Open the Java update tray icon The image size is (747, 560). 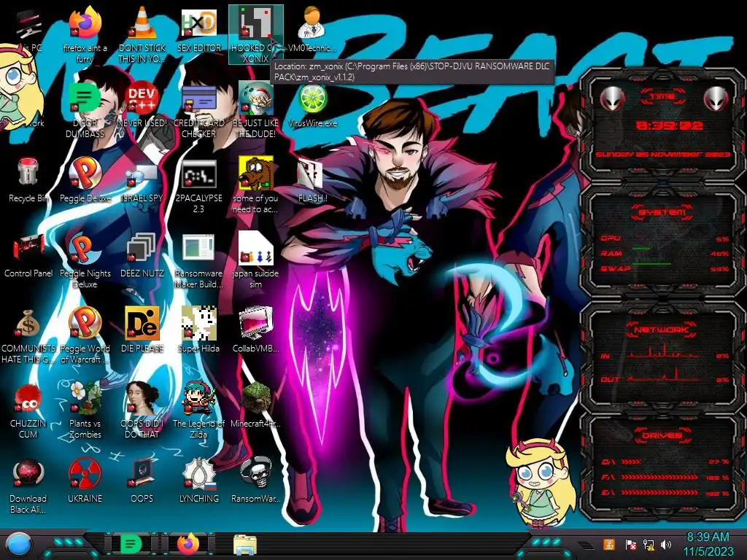(609, 544)
